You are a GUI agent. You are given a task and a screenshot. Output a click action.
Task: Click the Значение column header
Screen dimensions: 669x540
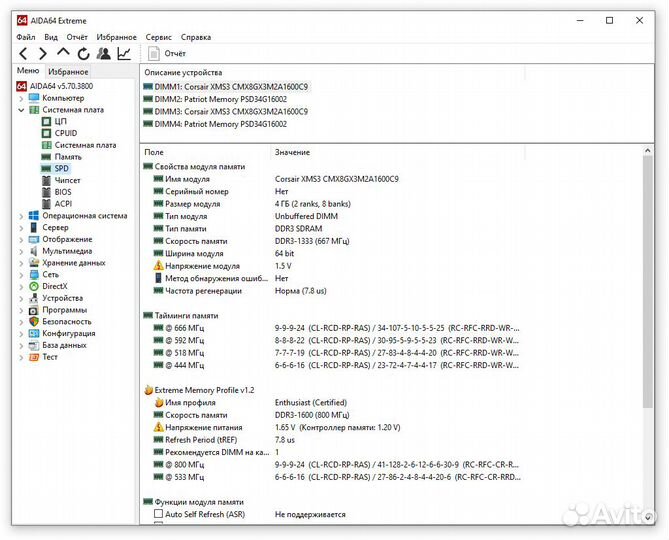click(292, 152)
